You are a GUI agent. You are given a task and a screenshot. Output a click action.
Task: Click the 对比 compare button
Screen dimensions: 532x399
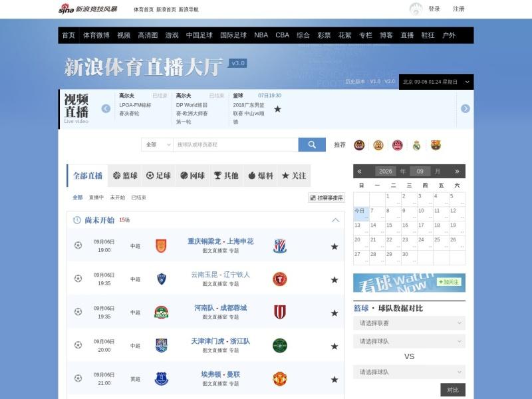coord(453,390)
